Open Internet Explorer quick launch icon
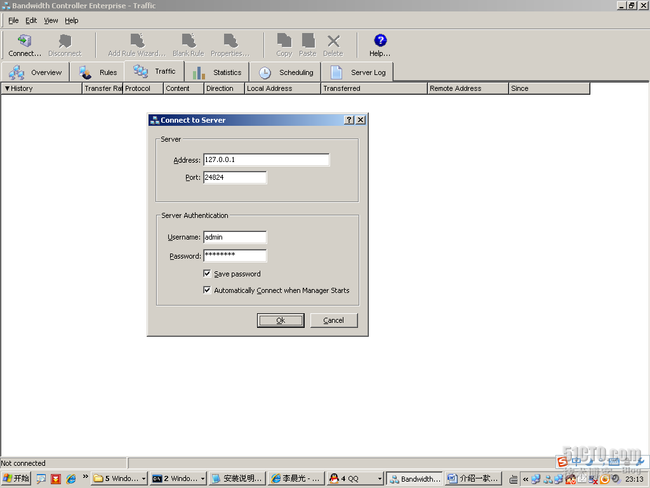Image resolution: width=650 pixels, height=488 pixels. 71,479
